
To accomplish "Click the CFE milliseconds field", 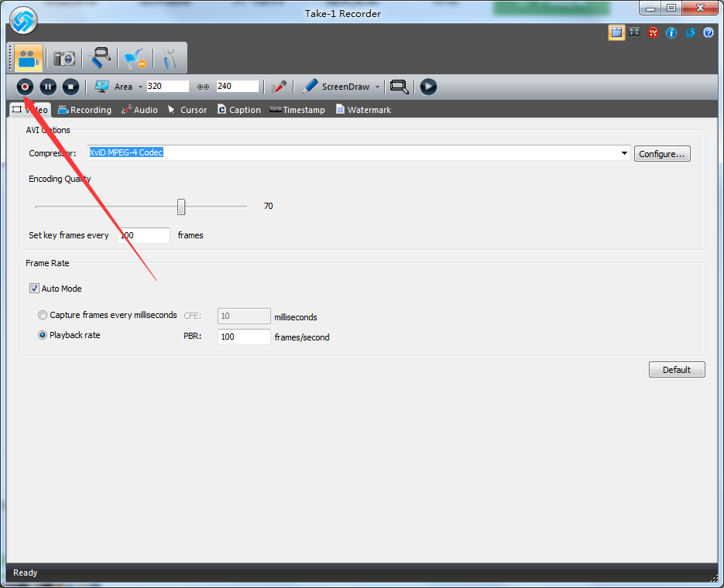I will tap(244, 316).
